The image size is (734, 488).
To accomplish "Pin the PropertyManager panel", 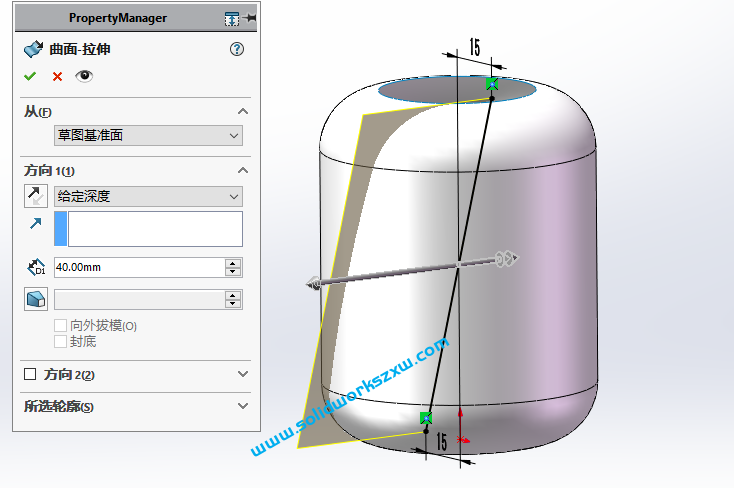I will [x=250, y=18].
